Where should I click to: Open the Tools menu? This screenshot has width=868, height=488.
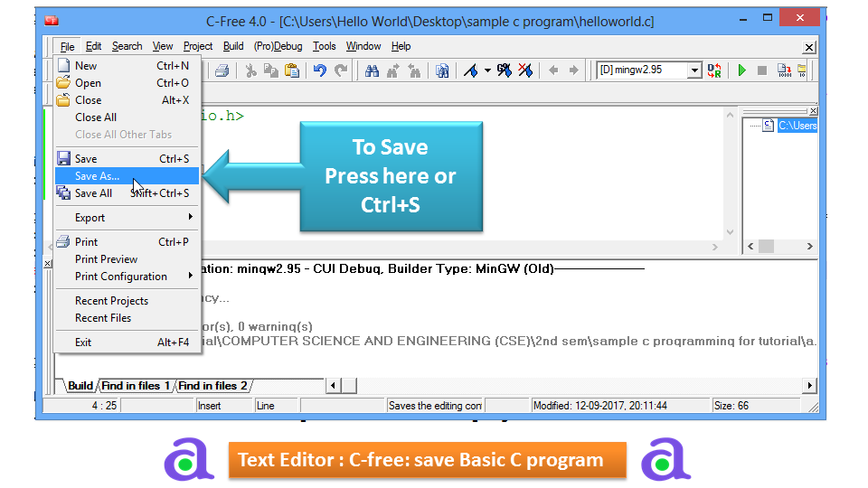click(x=325, y=46)
